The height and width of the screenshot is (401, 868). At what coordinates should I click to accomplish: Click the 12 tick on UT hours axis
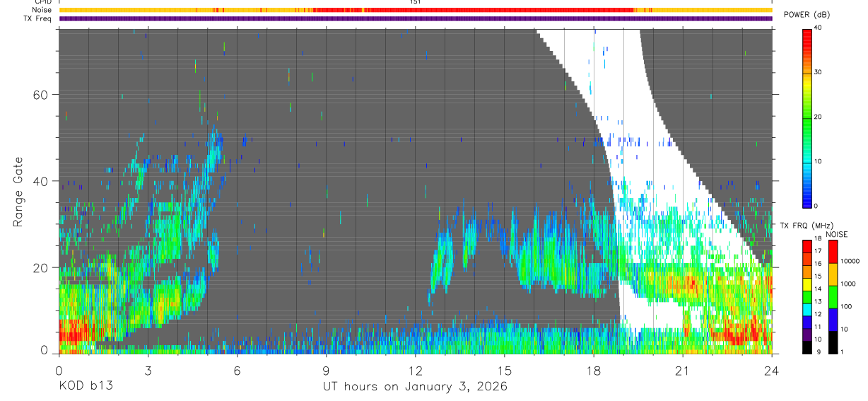tap(415, 370)
